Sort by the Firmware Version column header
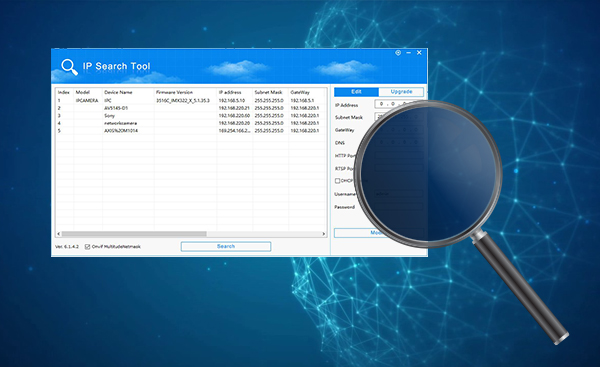 pyautogui.click(x=174, y=92)
